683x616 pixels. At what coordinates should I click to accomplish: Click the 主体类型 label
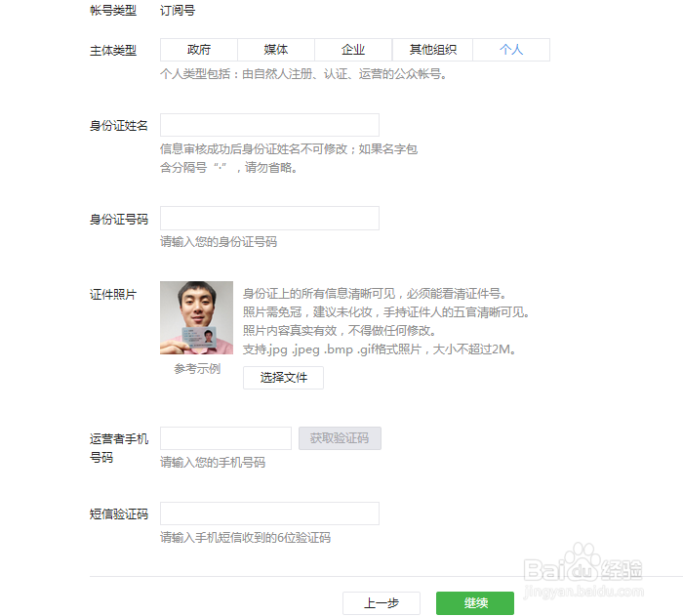(x=113, y=51)
